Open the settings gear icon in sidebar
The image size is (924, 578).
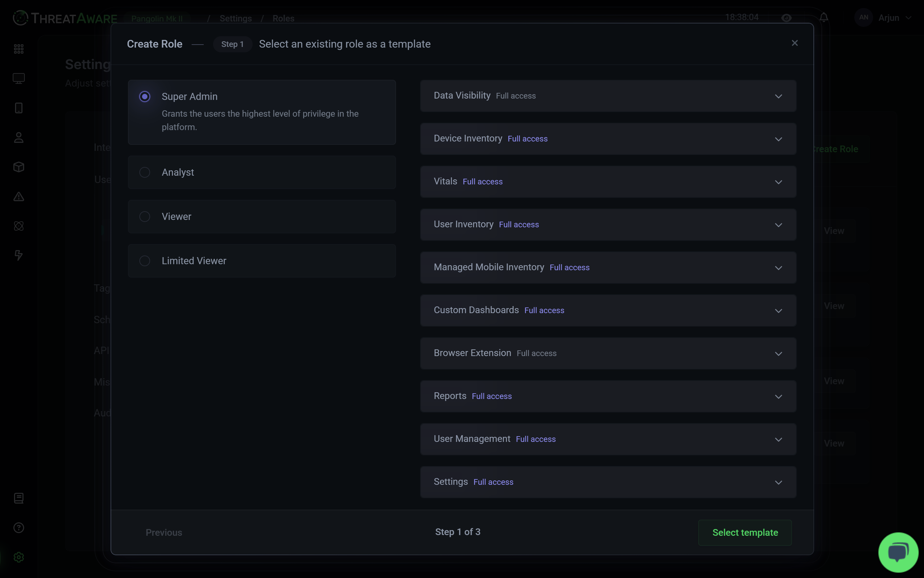click(19, 557)
